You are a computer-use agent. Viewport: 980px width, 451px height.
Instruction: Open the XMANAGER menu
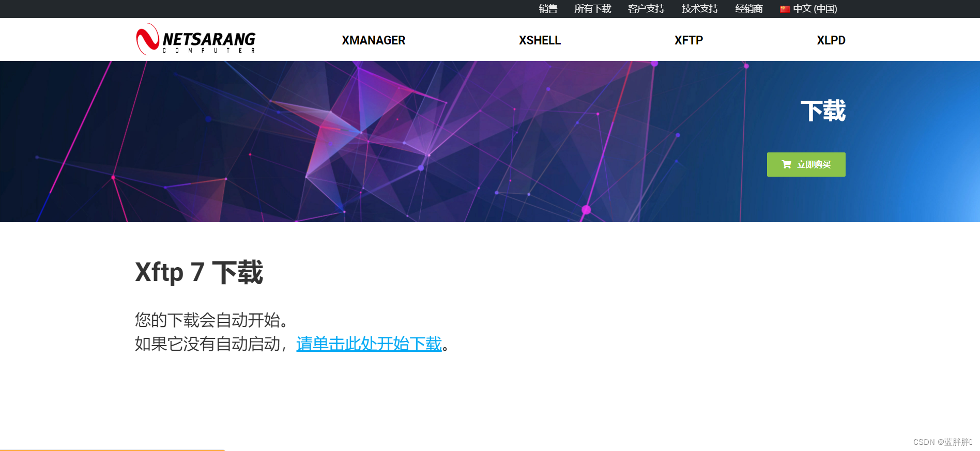click(x=373, y=40)
